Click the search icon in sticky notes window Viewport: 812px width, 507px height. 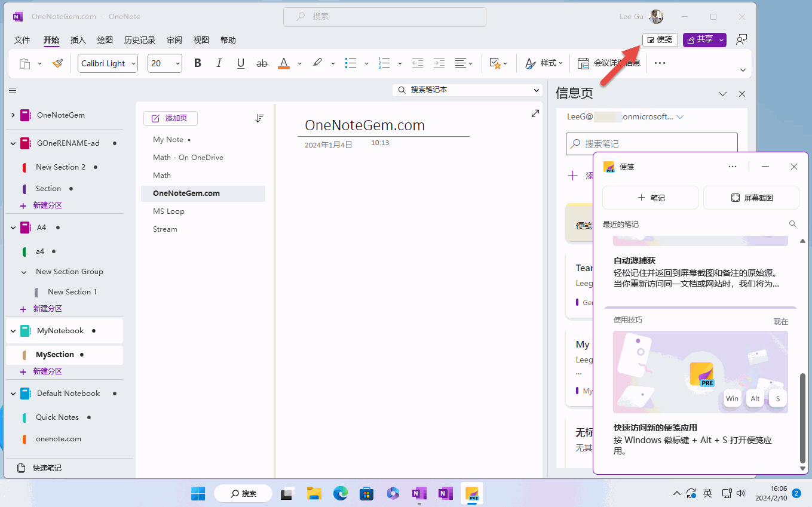click(x=793, y=224)
